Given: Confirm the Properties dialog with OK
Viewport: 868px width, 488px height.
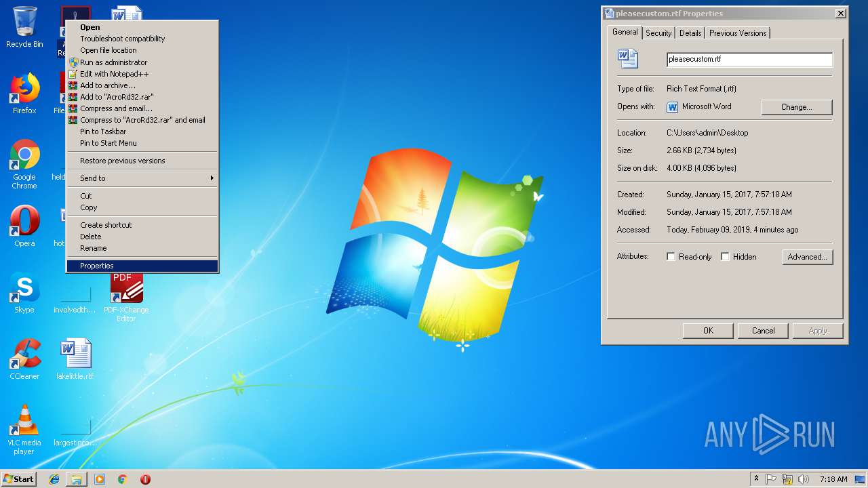Looking at the screenshot, I should [708, 331].
